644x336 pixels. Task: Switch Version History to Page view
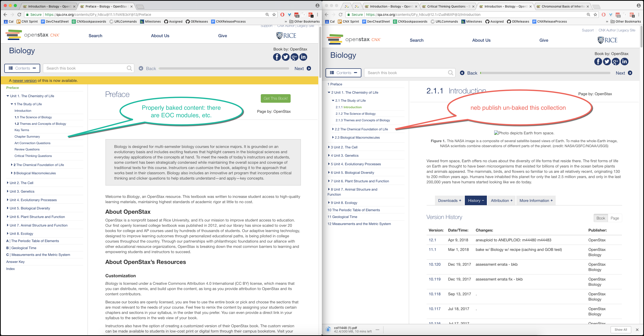[615, 218]
